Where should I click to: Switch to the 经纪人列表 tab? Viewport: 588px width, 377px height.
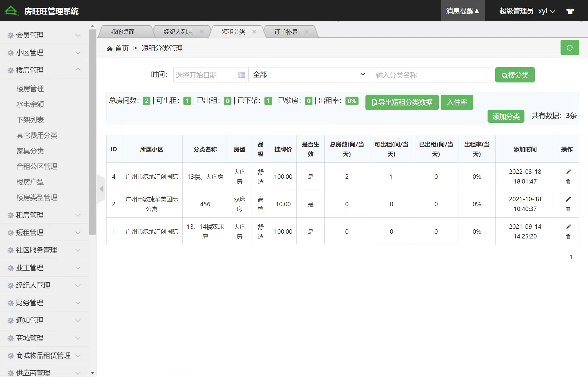tap(178, 32)
